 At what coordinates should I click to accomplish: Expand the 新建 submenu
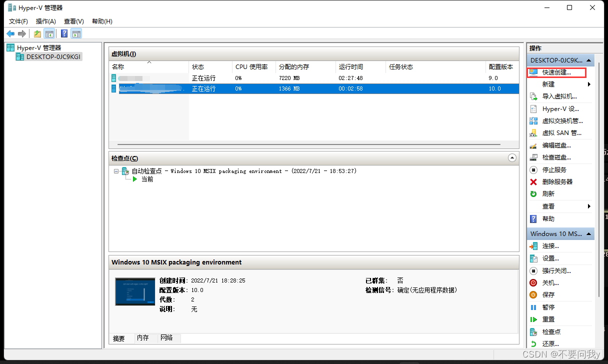(x=560, y=84)
